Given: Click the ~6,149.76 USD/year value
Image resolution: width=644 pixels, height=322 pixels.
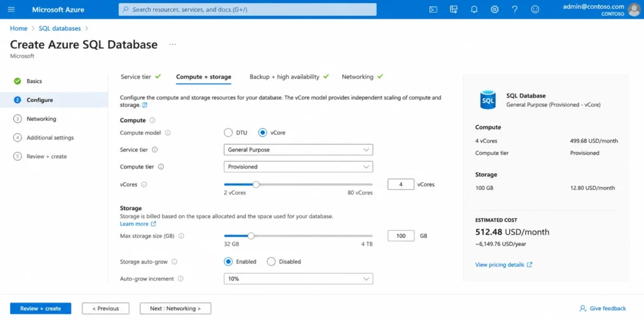Looking at the screenshot, I should pos(501,244).
